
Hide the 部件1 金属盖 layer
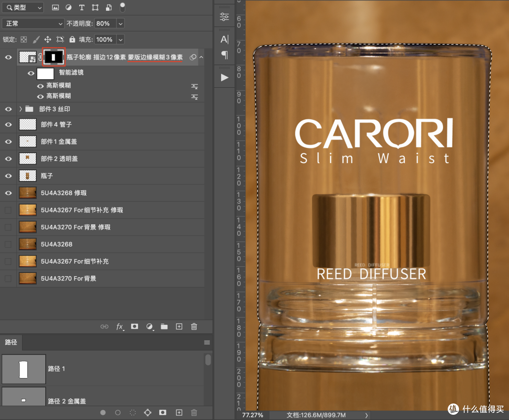click(8, 142)
